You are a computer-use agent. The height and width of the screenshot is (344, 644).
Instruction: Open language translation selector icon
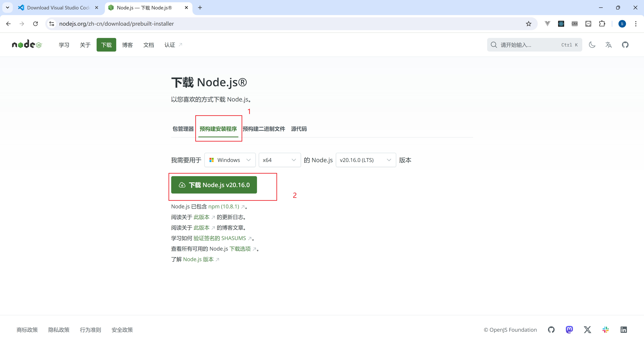point(609,45)
